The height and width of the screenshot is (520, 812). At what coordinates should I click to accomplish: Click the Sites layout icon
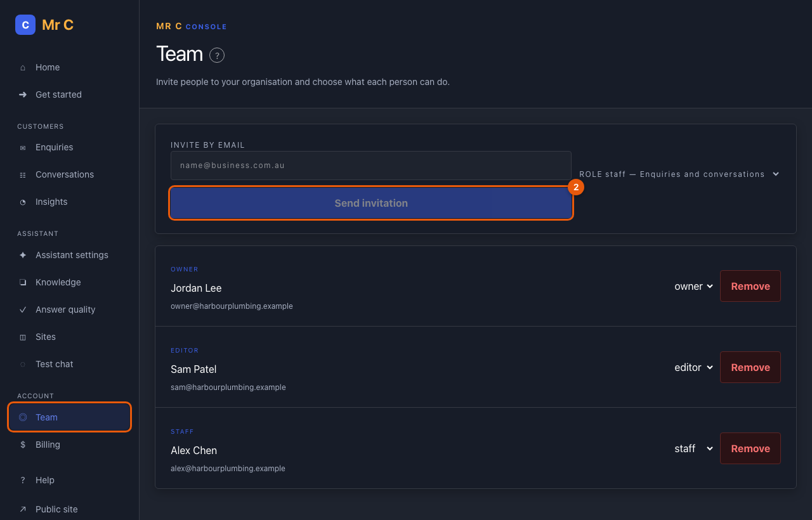[x=23, y=337]
